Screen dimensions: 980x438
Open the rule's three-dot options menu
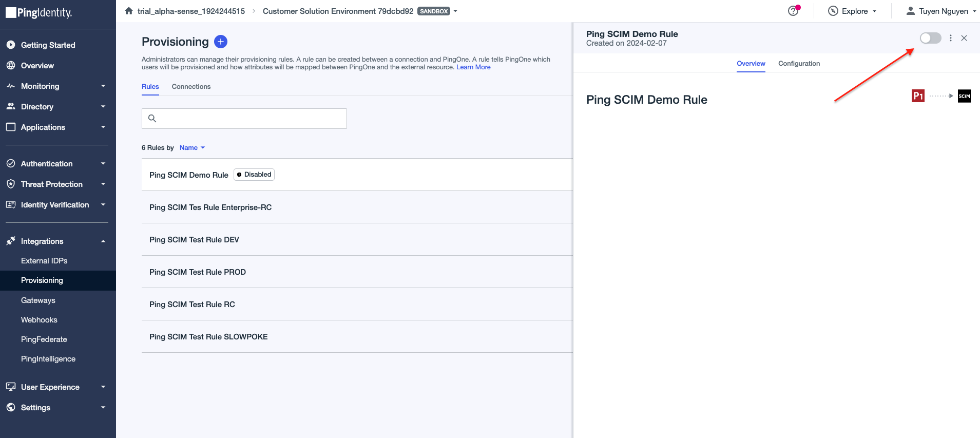pyautogui.click(x=951, y=38)
